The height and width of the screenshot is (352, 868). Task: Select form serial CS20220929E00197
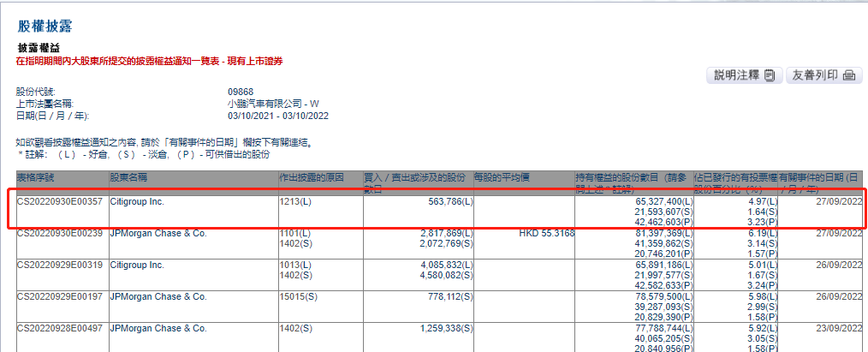point(60,296)
